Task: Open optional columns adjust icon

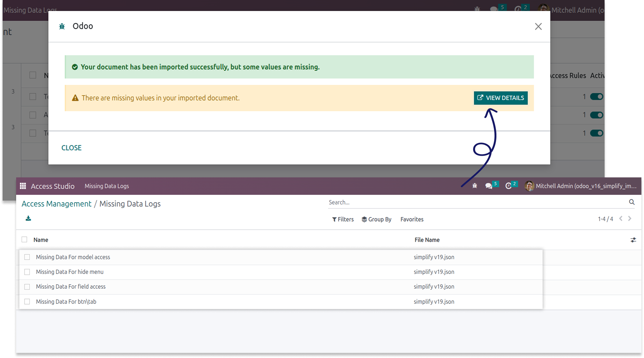Action: point(633,240)
